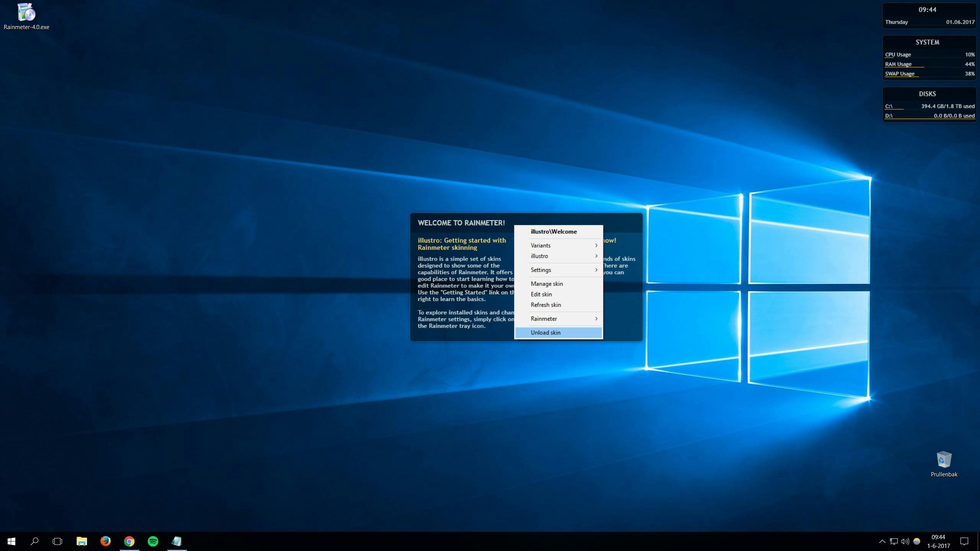
Task: Switch to Google Chrome in the taskbar
Action: coord(129,541)
